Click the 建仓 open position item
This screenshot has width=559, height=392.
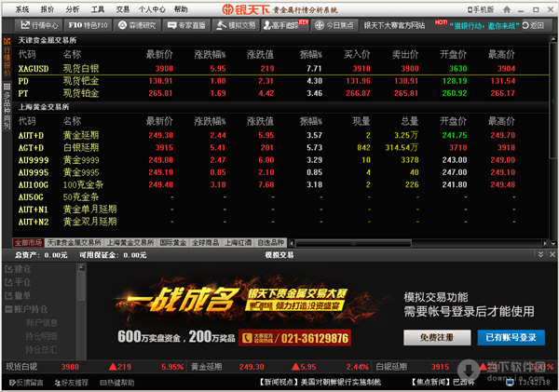(x=18, y=269)
